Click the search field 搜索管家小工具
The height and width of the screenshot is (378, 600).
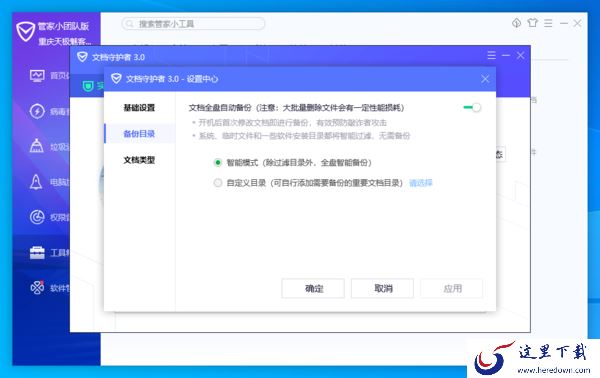pos(194,24)
